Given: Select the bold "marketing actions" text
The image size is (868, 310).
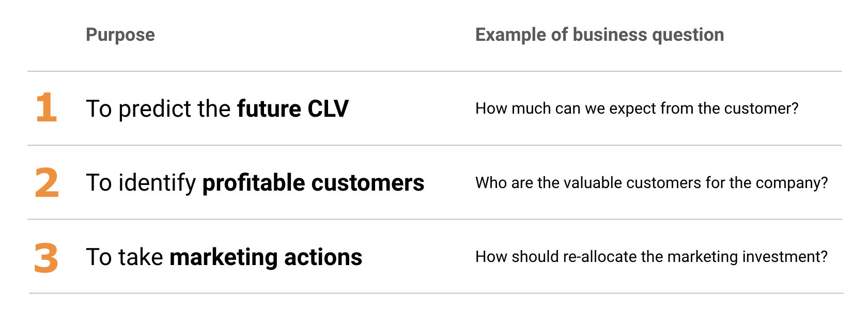Looking at the screenshot, I should click(x=266, y=257).
